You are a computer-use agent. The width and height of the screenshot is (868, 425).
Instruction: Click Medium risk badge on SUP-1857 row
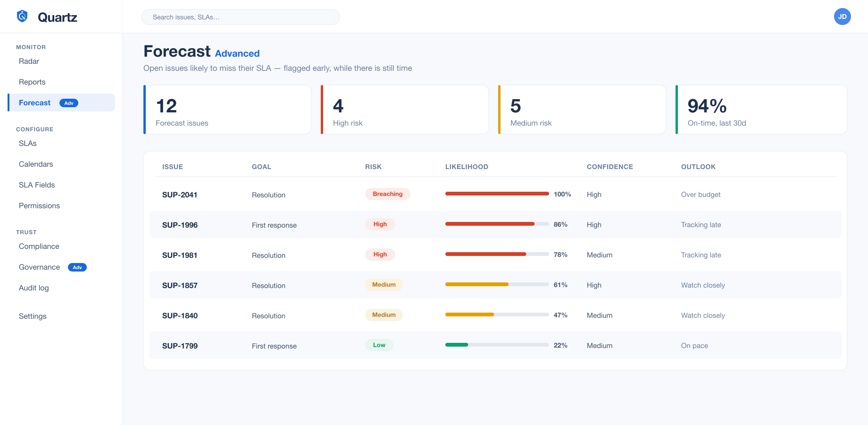(x=384, y=285)
